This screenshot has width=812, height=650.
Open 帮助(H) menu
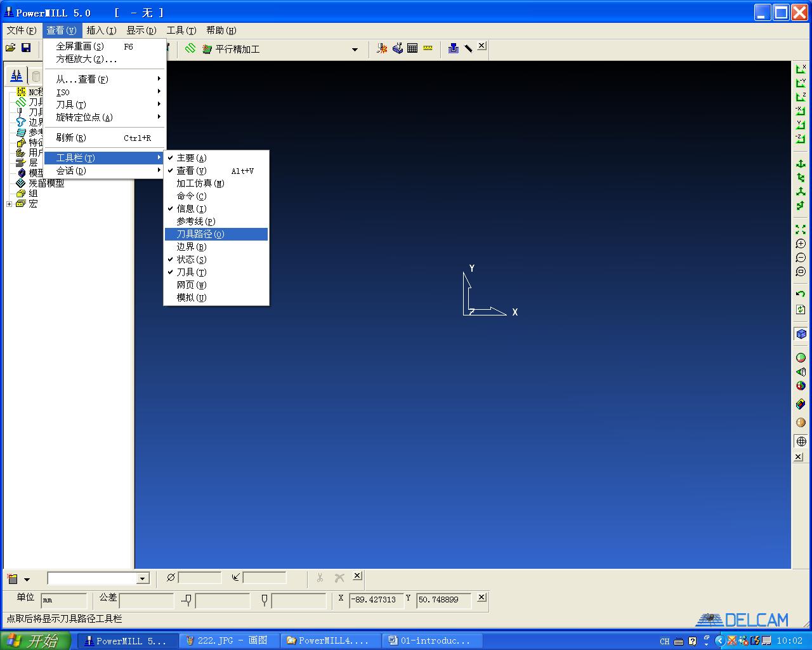221,30
